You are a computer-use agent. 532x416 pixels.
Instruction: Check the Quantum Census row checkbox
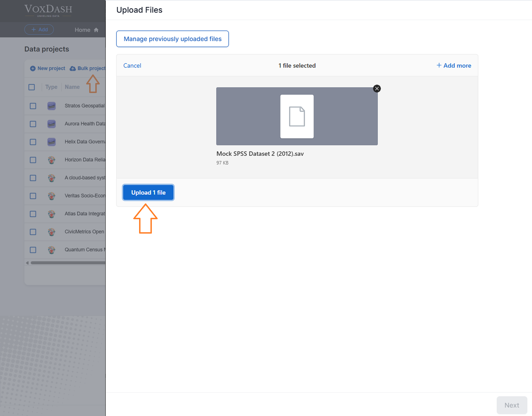(33, 250)
